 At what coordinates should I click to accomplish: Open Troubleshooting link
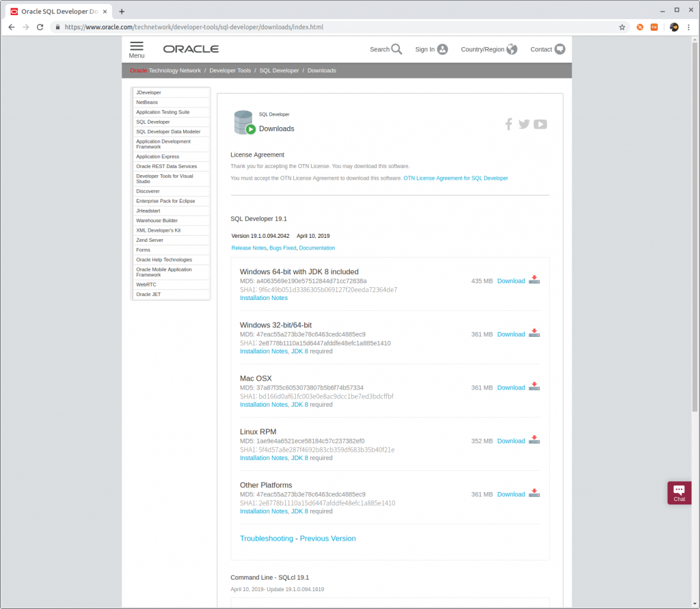click(x=267, y=539)
